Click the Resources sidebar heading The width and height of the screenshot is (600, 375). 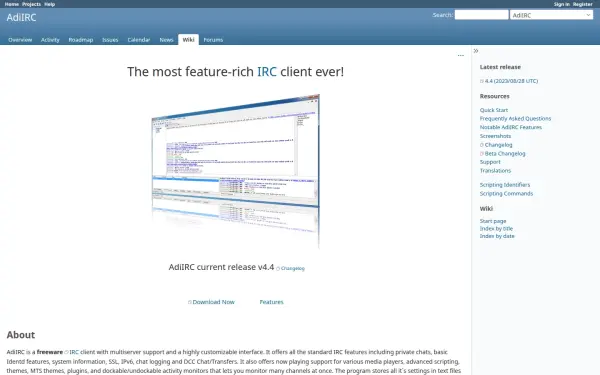[x=494, y=96]
